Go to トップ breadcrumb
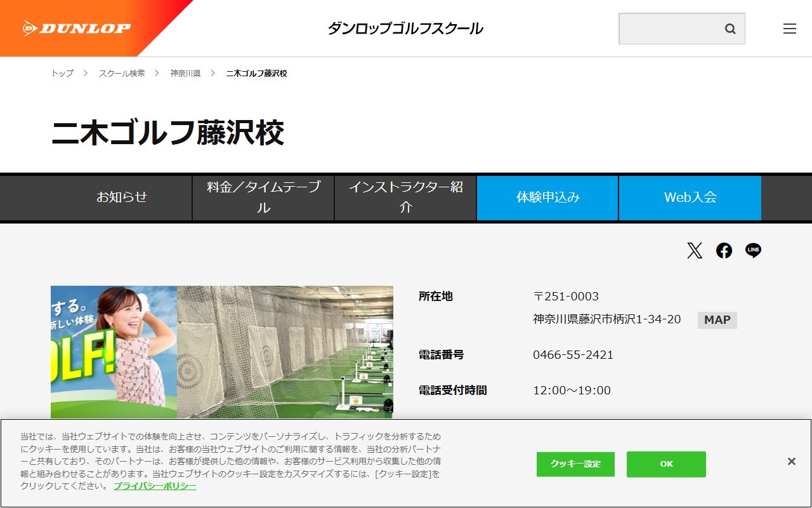 point(62,74)
